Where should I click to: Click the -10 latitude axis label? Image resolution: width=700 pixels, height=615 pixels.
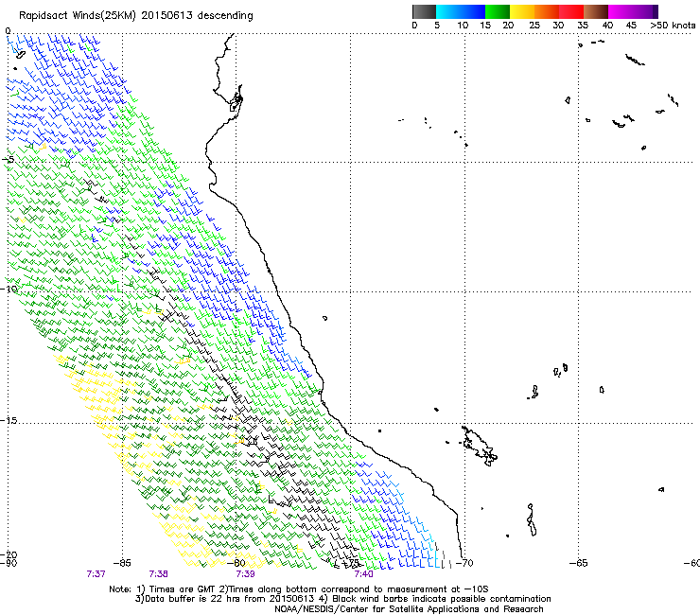click(x=9, y=289)
